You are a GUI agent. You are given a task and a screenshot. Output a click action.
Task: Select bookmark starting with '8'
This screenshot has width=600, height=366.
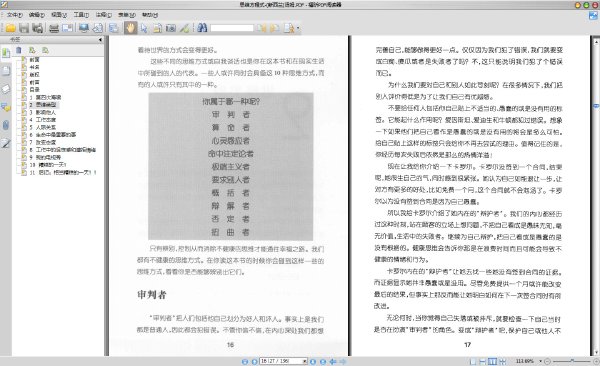tap(63, 150)
